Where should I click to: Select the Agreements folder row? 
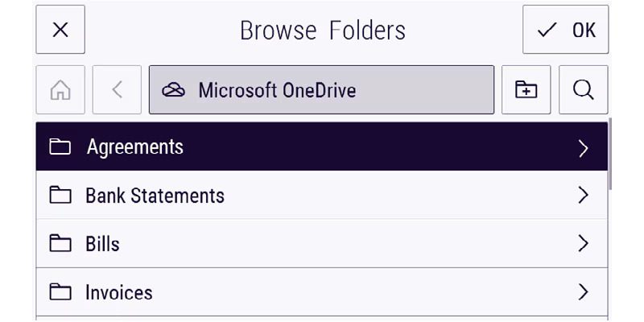(322, 147)
